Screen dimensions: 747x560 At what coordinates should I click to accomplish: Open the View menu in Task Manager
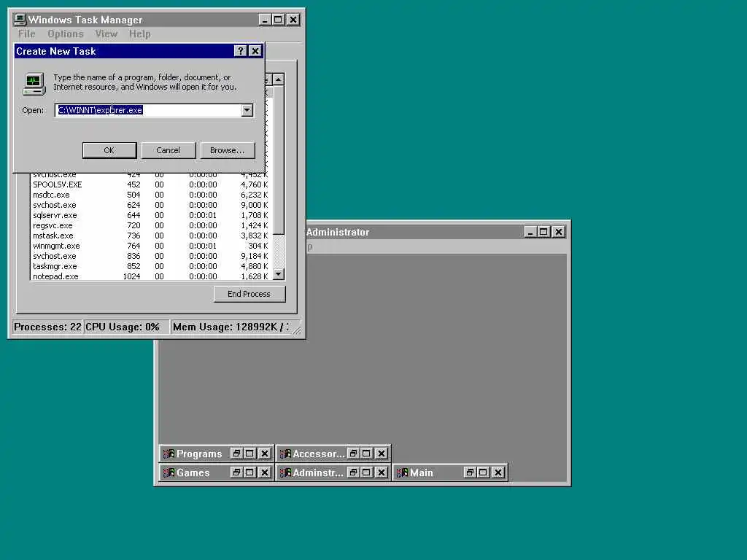point(106,34)
